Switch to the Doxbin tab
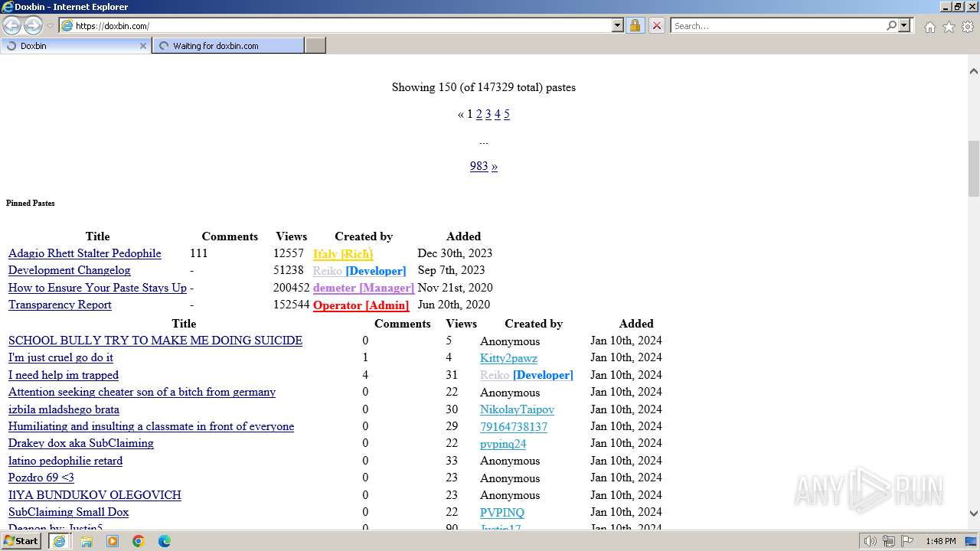 (75, 46)
